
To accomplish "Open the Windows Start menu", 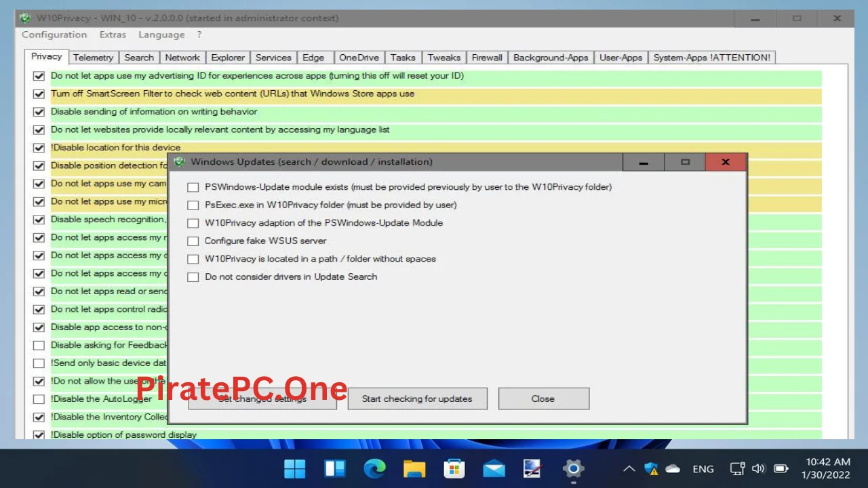I will point(295,468).
